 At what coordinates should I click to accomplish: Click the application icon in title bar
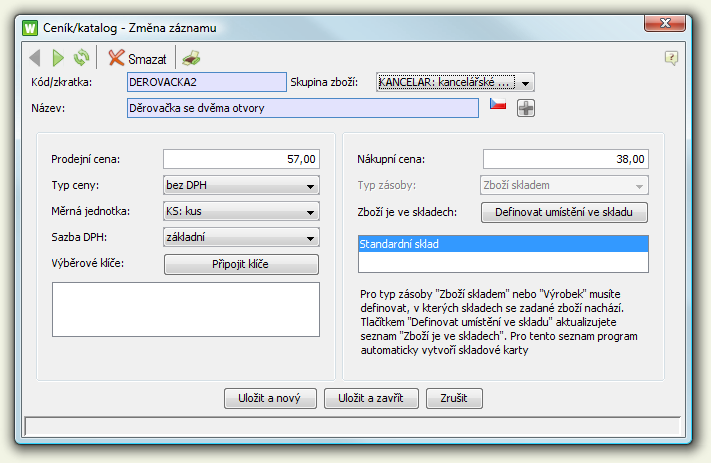tap(29, 27)
